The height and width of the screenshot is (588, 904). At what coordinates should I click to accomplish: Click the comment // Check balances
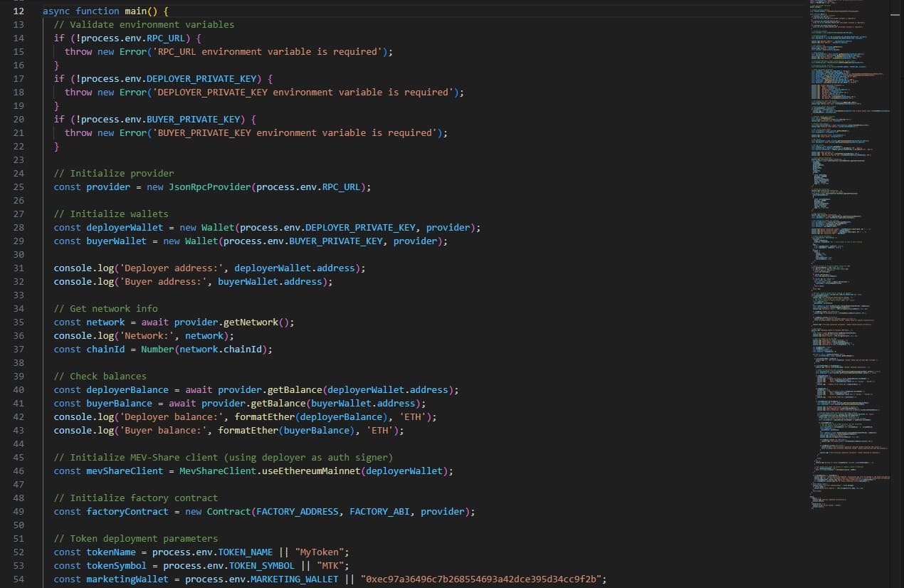[100, 376]
